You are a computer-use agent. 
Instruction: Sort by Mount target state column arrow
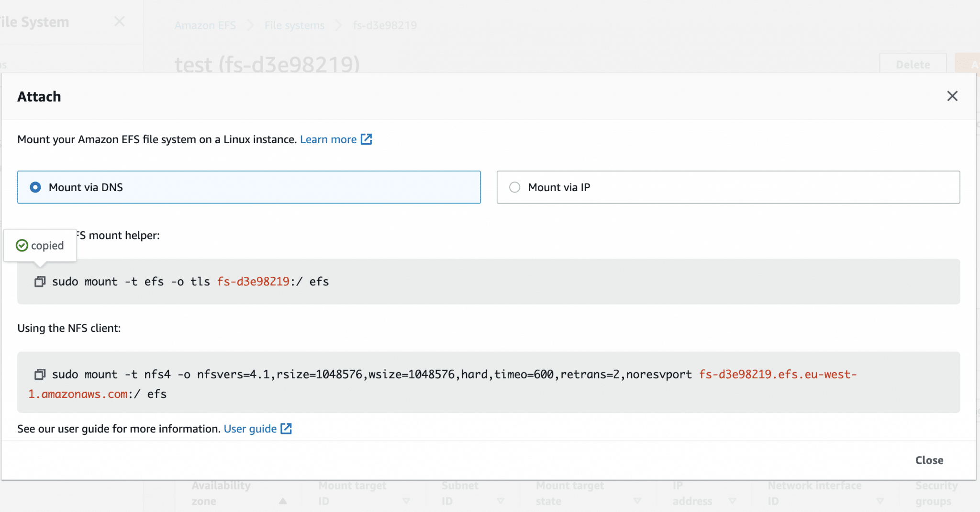[637, 501]
